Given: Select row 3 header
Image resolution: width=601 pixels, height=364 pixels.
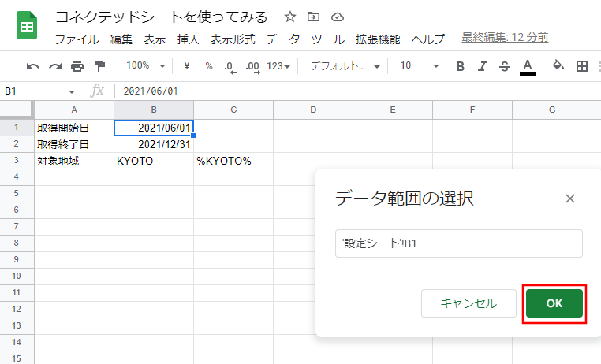Looking at the screenshot, I should [16, 161].
